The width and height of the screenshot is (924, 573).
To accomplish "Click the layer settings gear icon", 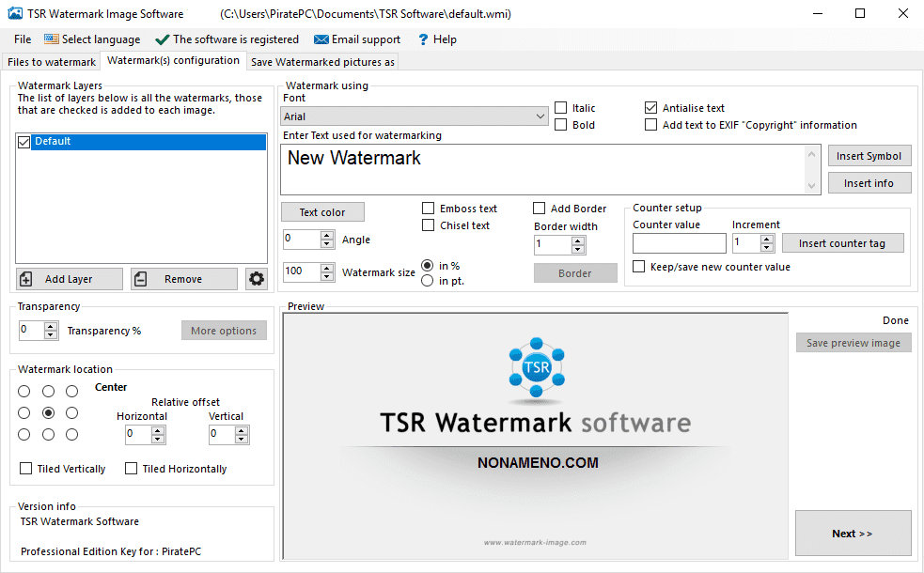I will pos(256,279).
